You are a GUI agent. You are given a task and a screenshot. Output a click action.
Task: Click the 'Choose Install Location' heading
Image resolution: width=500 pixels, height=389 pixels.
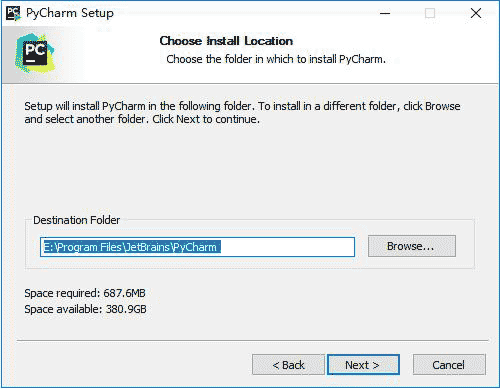pyautogui.click(x=226, y=41)
